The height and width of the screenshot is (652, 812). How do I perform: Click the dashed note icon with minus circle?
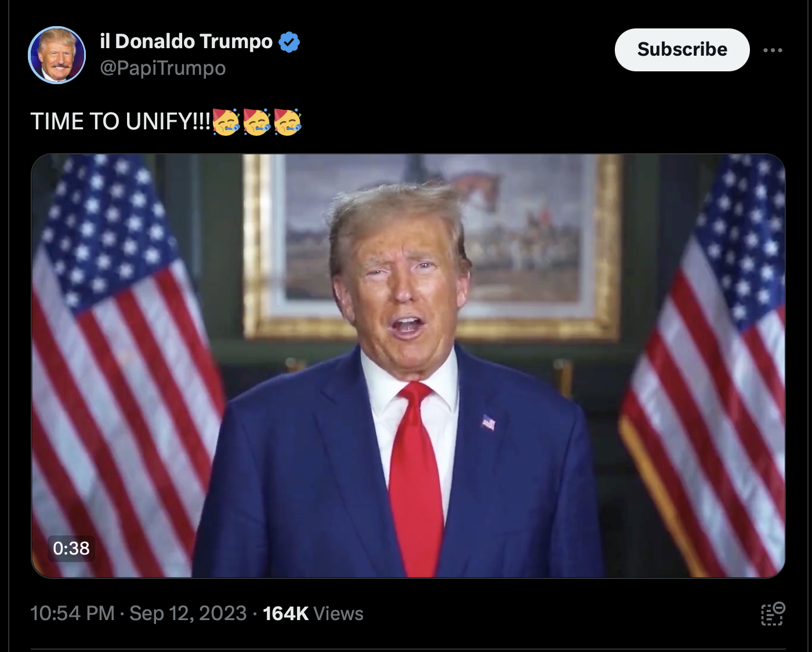pos(773,614)
